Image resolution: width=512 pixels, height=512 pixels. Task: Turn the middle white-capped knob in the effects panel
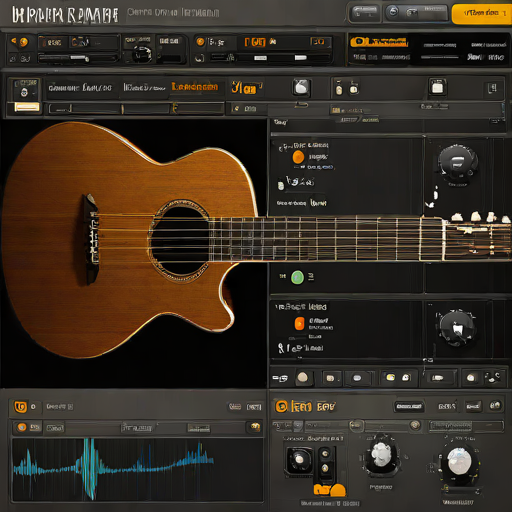381,456
